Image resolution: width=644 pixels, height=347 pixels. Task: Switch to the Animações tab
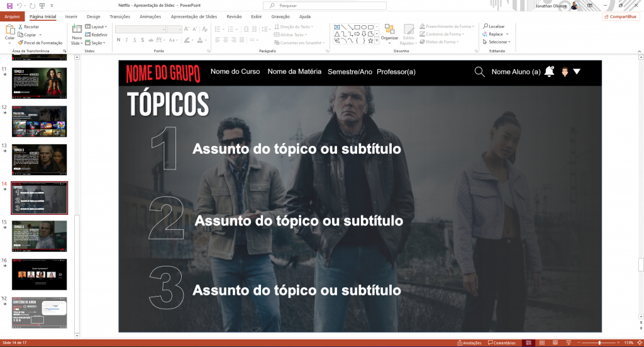150,17
